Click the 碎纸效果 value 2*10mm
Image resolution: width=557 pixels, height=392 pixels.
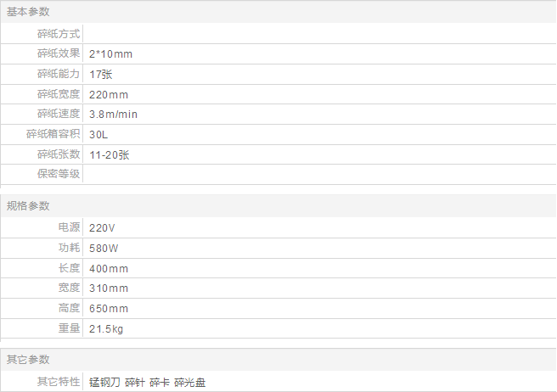coord(111,54)
